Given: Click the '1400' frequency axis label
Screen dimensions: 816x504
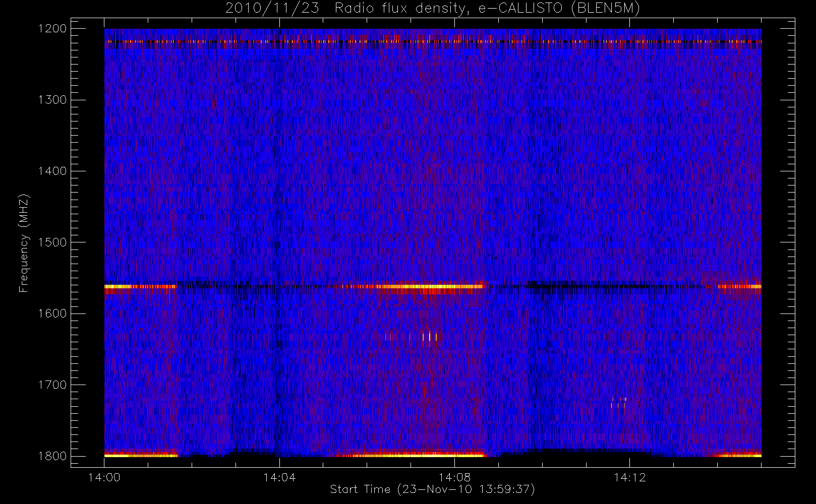Looking at the screenshot, I should coord(52,171).
